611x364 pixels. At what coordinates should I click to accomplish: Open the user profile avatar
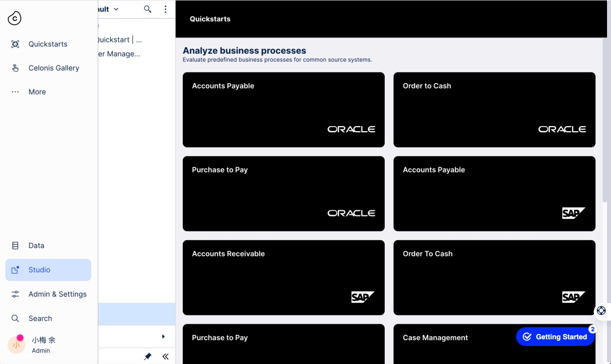pos(16,345)
